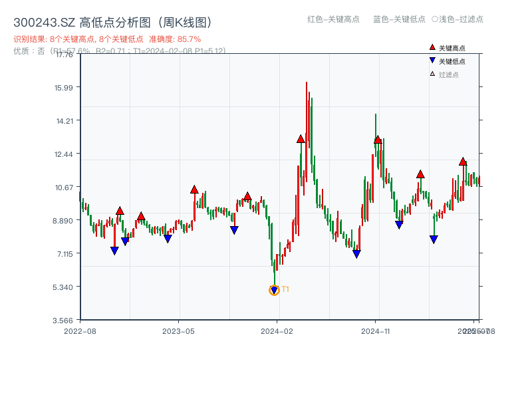532x399 pixels.
Task: Click red high marker just left of tallest candle
Action: pyautogui.click(x=301, y=139)
